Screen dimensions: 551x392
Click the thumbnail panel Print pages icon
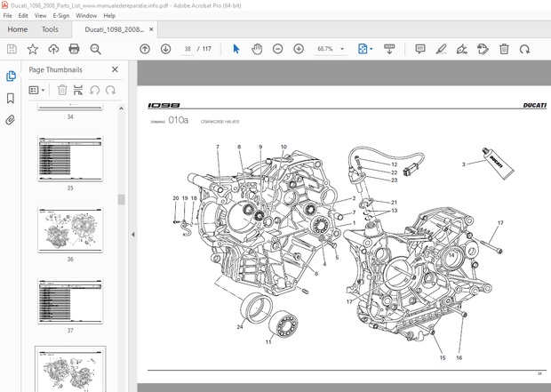[x=78, y=90]
